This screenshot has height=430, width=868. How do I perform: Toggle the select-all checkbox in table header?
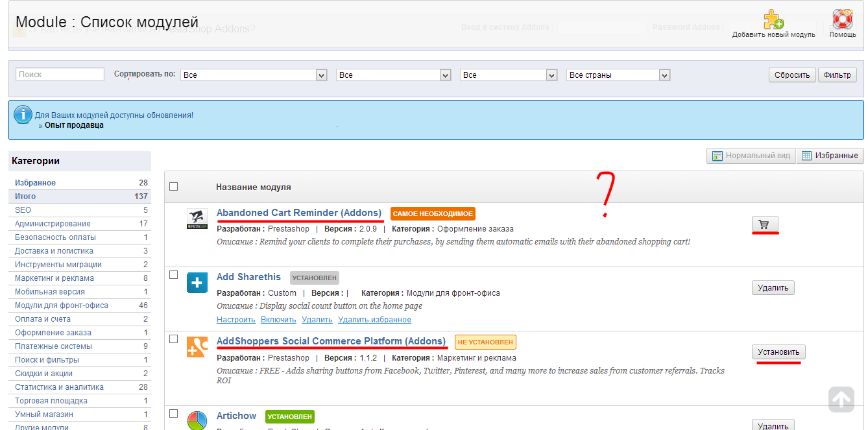click(173, 187)
